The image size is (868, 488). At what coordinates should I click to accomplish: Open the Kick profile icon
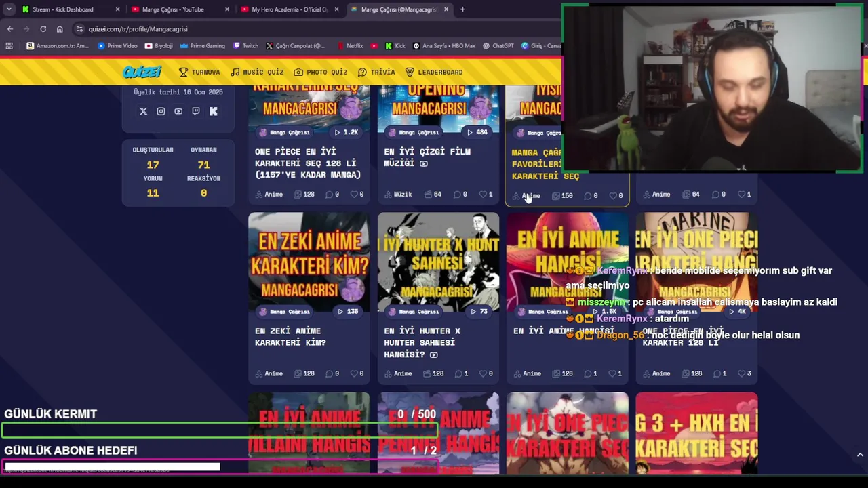(x=214, y=111)
